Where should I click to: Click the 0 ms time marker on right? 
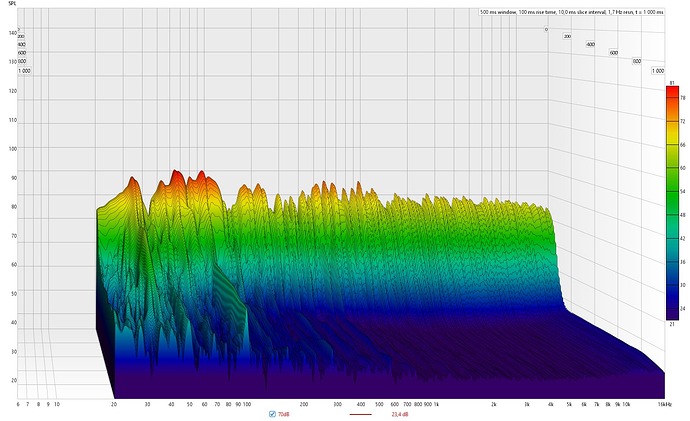pos(547,29)
